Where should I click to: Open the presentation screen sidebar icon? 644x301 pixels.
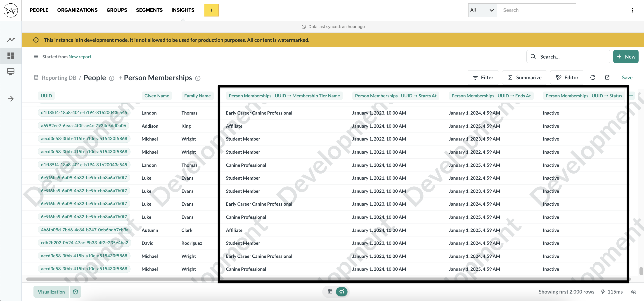coord(11,72)
